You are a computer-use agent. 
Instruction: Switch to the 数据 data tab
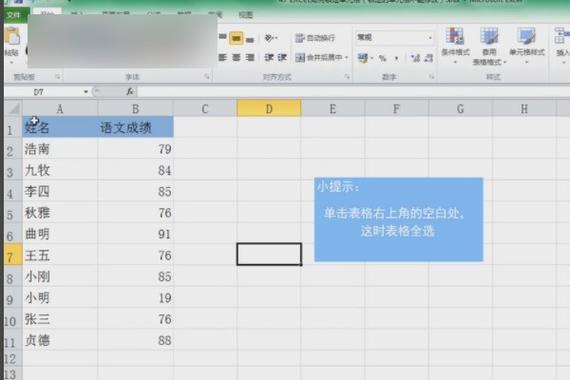click(x=184, y=15)
